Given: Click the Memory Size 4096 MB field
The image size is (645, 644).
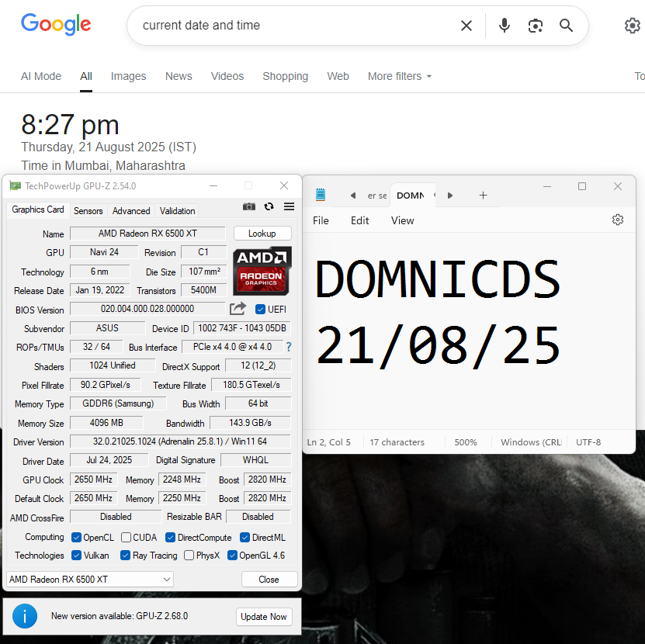Looking at the screenshot, I should [106, 423].
